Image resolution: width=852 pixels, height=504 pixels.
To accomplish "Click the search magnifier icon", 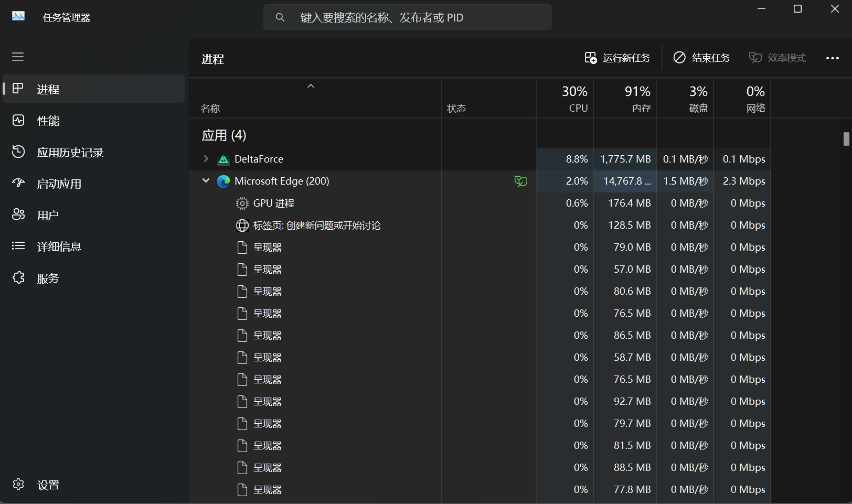I will (x=280, y=17).
